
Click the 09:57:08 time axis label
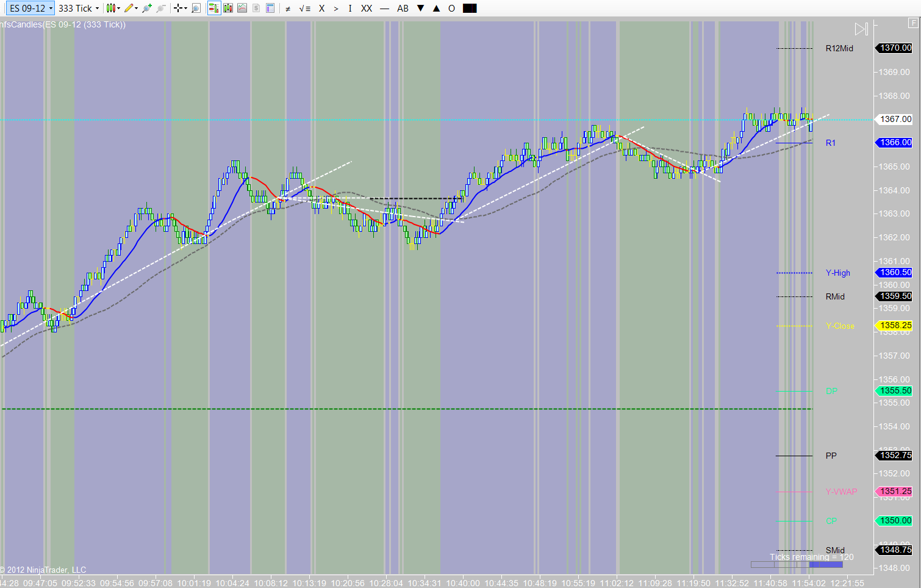pos(156,583)
